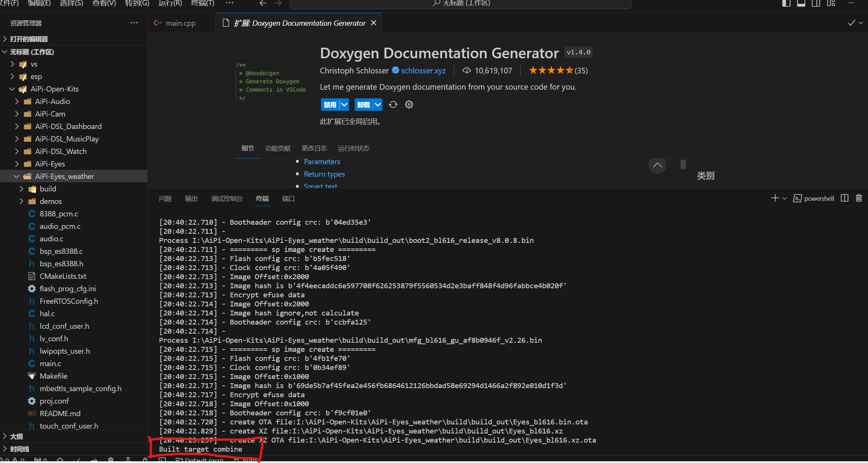Click the verified publisher badge icon
Image resolution: width=868 pixels, height=463 pixels.
click(396, 70)
